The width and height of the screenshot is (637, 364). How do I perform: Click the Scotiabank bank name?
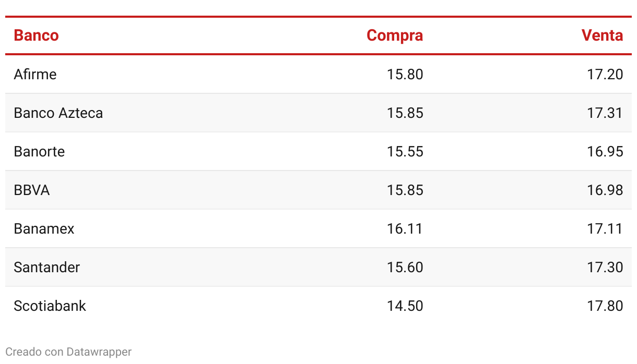pyautogui.click(x=50, y=306)
